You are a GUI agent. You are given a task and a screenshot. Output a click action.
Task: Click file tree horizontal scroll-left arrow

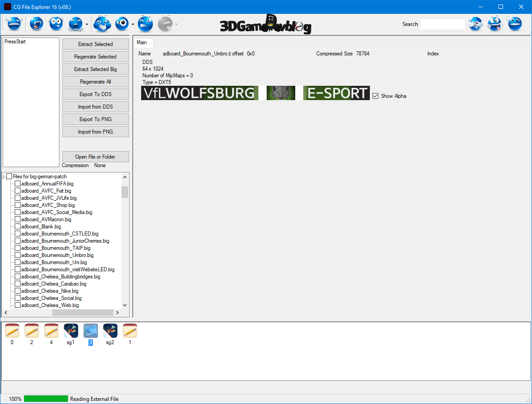[x=6, y=312]
